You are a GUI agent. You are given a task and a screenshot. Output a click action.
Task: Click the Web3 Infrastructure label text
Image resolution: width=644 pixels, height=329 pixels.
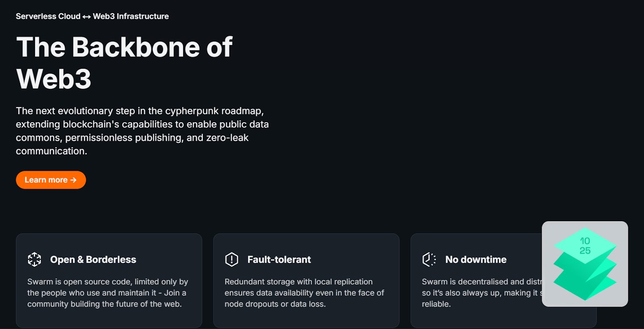click(x=131, y=16)
